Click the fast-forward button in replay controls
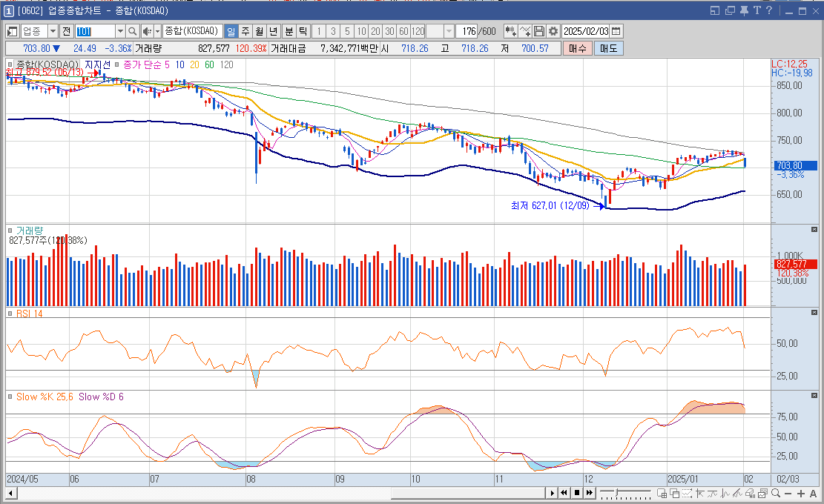Viewport: 824px width, 504px height. click(x=589, y=493)
